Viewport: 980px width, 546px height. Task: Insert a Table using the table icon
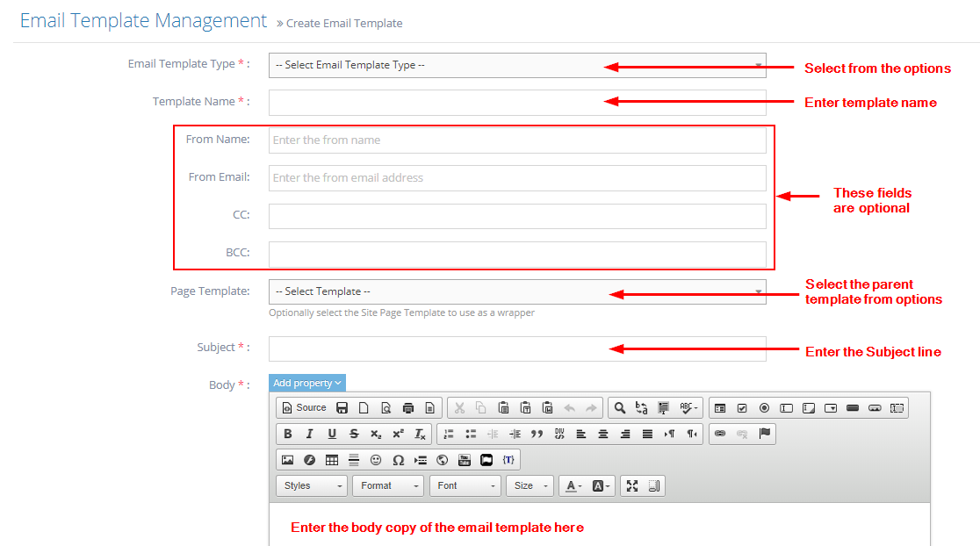pyautogui.click(x=331, y=459)
